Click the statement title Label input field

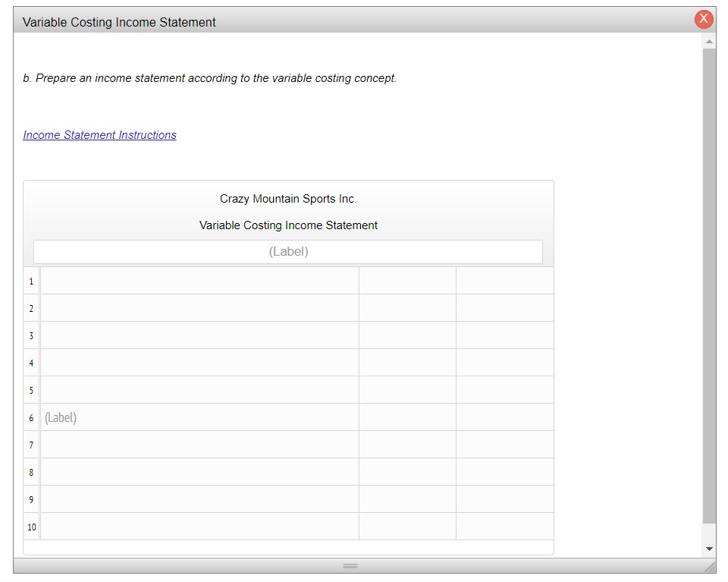288,251
